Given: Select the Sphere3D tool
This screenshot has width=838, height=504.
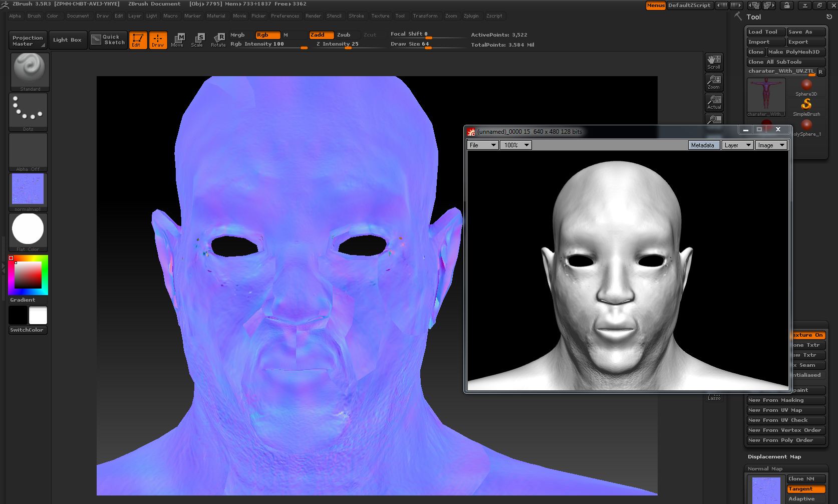Looking at the screenshot, I should click(x=806, y=88).
